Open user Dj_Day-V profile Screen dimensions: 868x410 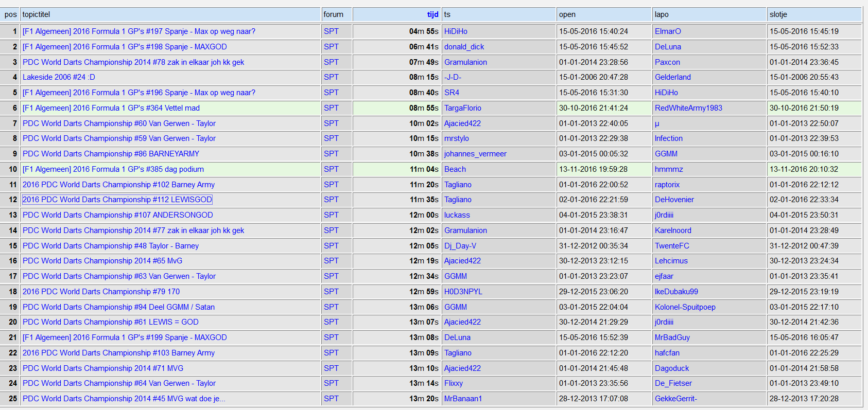(460, 246)
